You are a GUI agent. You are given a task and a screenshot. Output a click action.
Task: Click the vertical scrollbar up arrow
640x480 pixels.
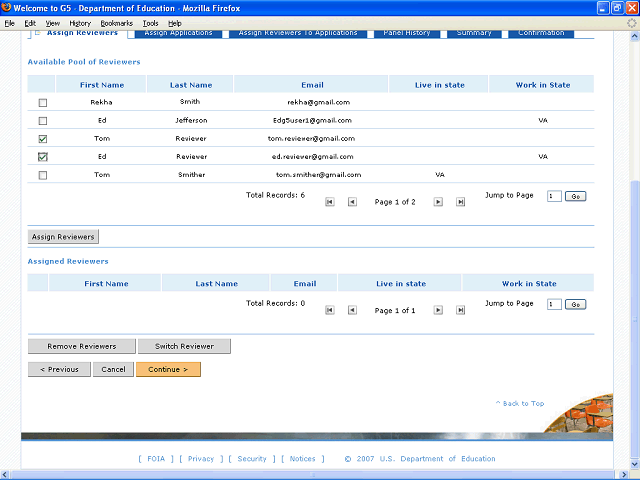(635, 36)
